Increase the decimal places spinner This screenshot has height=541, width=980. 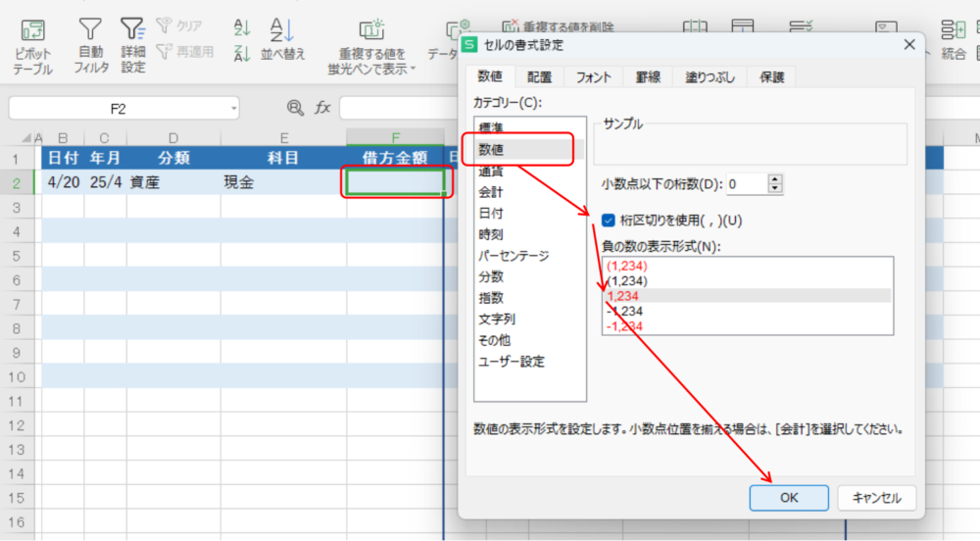click(776, 179)
